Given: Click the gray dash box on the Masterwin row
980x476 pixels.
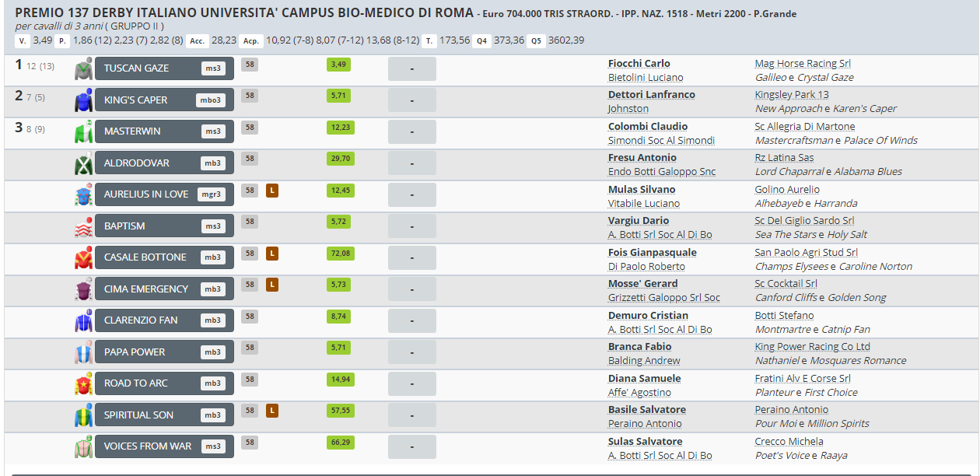Looking at the screenshot, I should pos(412,132).
